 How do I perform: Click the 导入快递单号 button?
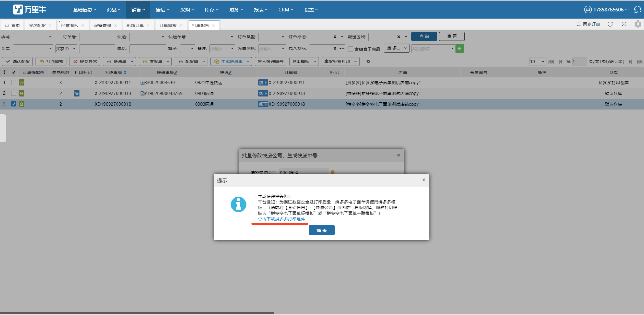tap(270, 62)
